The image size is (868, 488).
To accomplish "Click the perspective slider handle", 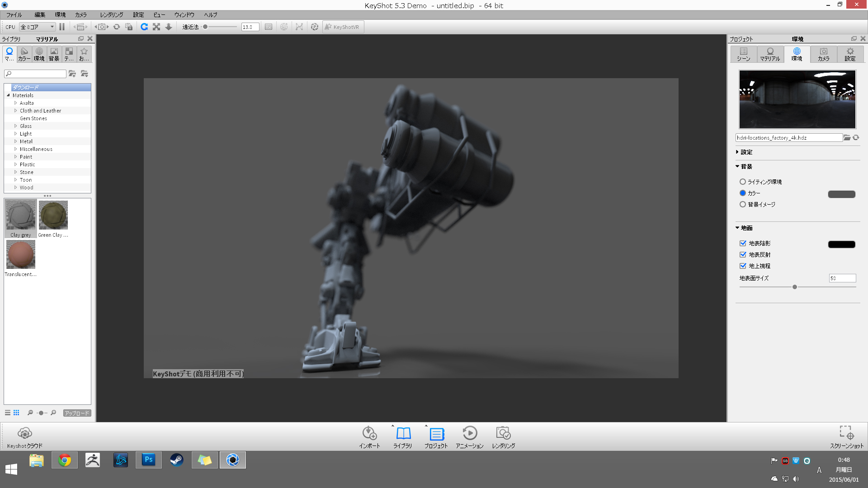I will 205,27.
